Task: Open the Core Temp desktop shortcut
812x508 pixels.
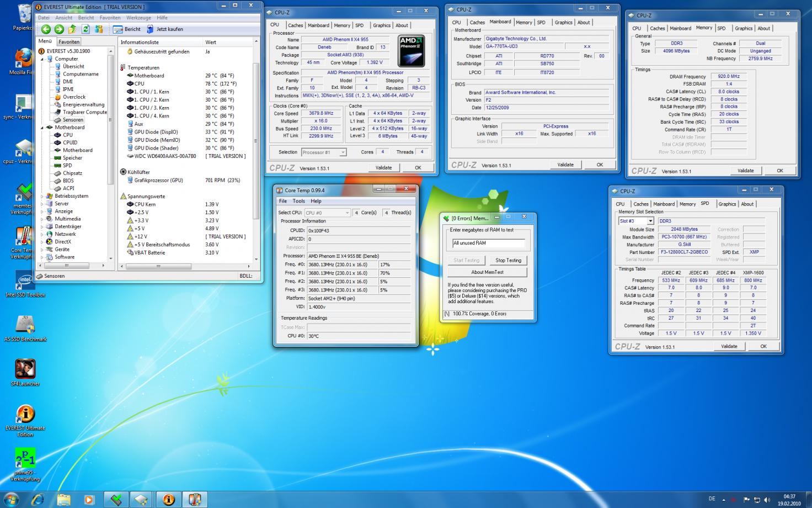Action: tap(23, 242)
